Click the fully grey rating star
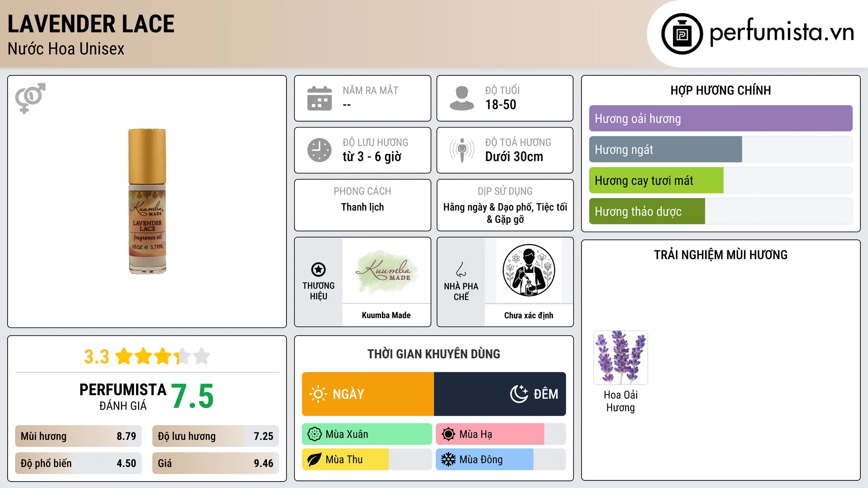Image resolution: width=868 pixels, height=488 pixels. (x=202, y=356)
